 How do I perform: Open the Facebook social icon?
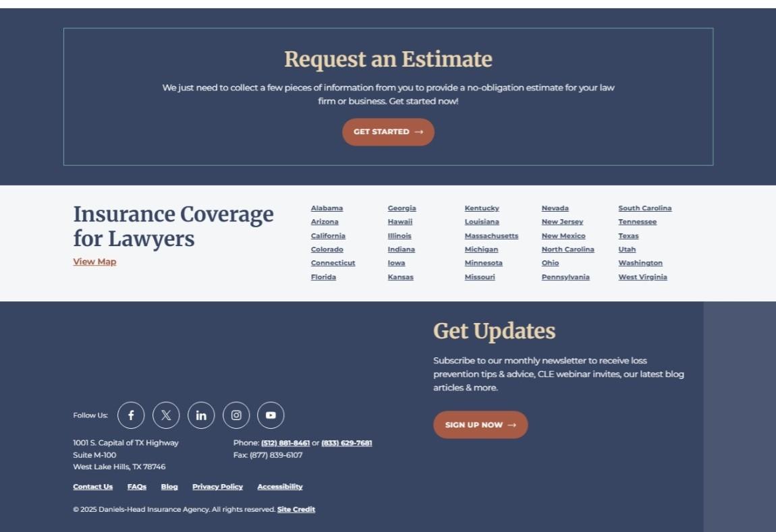pos(131,415)
